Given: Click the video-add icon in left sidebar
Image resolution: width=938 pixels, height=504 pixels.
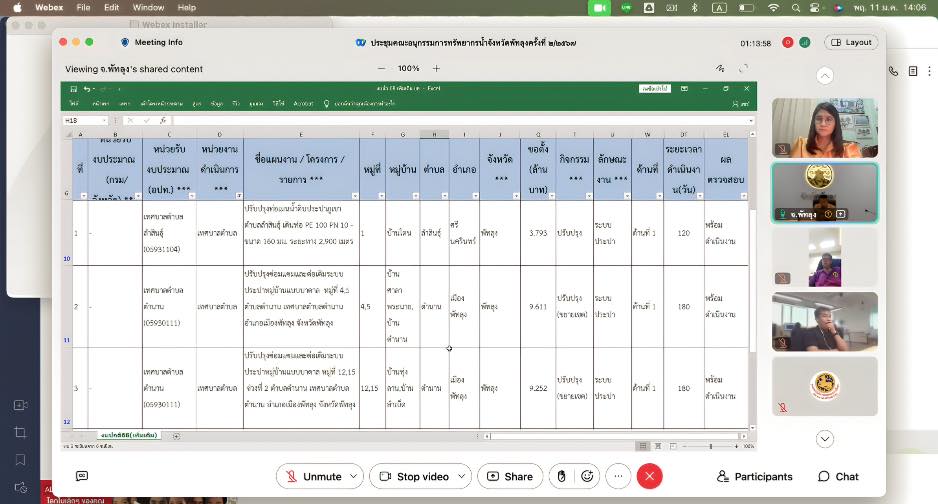Looking at the screenshot, I should [x=20, y=405].
